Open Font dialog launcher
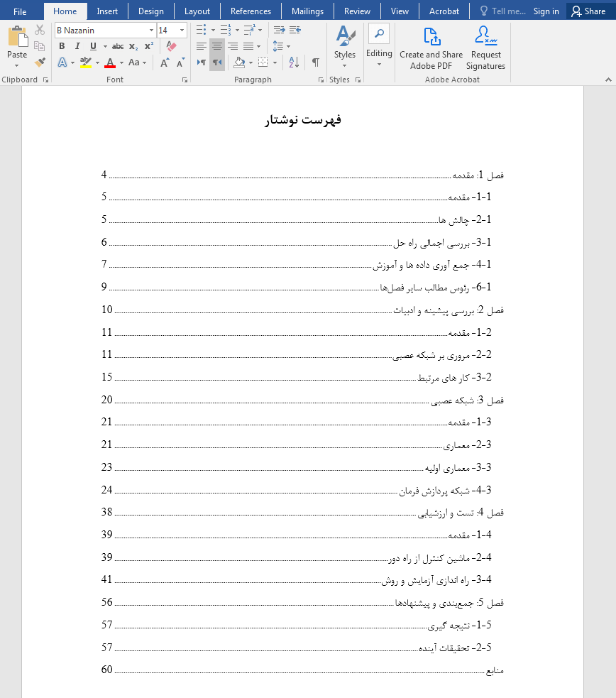The image size is (616, 698). coord(185,80)
